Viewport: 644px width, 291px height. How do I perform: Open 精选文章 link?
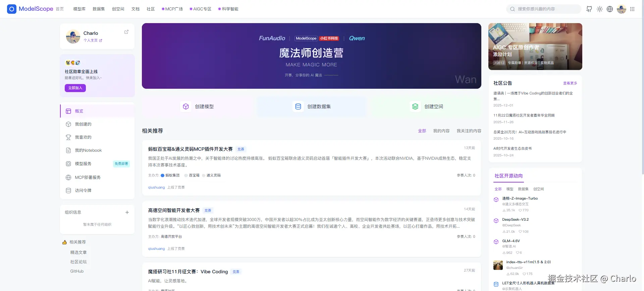coord(78,252)
